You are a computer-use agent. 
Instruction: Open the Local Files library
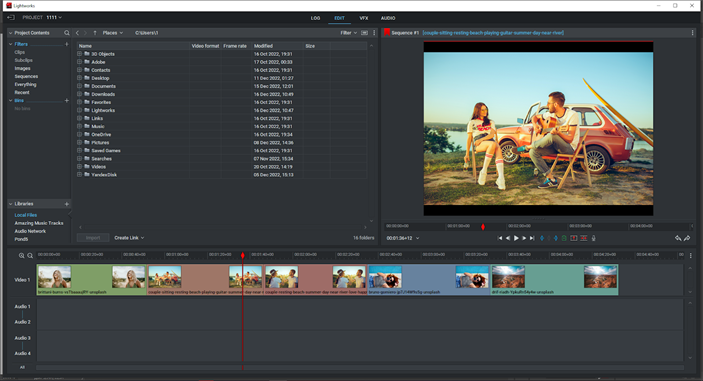click(x=26, y=215)
